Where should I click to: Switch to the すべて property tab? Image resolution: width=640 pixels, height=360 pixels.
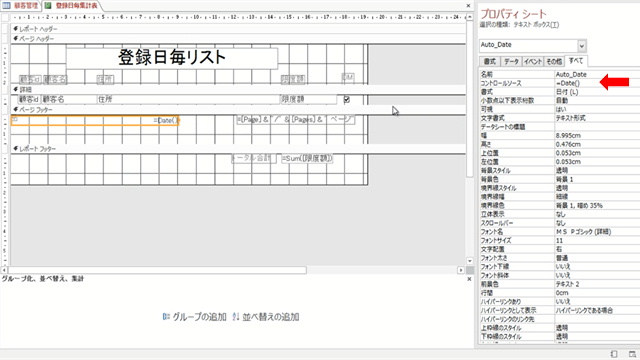coord(576,61)
